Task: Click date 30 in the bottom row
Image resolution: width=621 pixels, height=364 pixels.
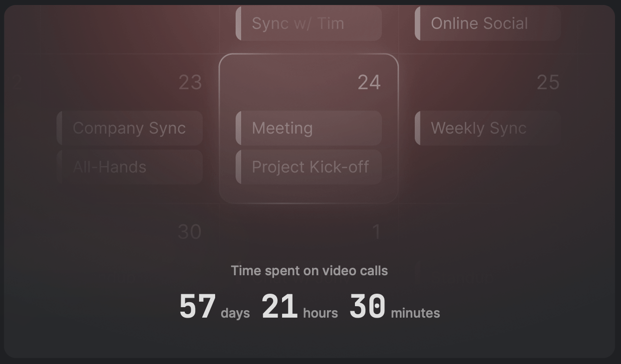Action: [190, 232]
